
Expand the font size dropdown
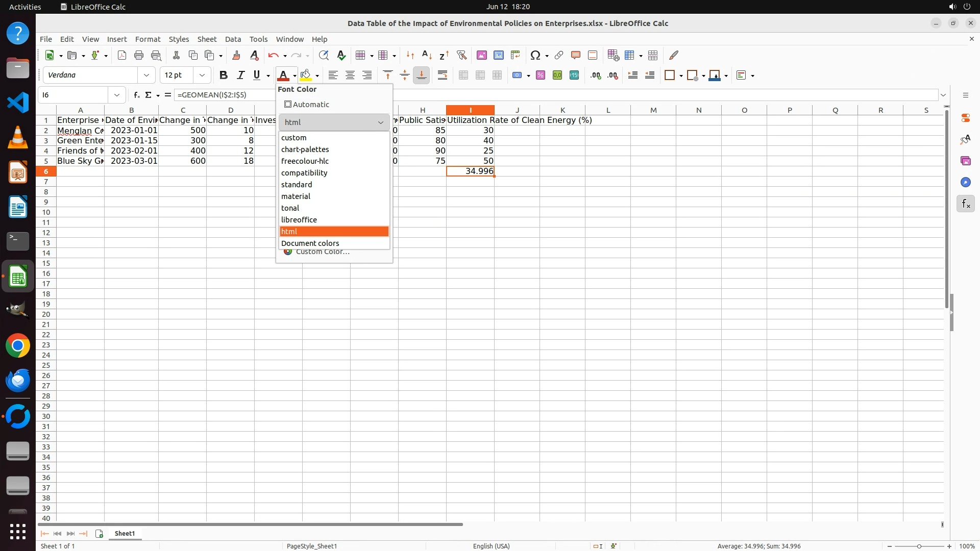click(202, 76)
